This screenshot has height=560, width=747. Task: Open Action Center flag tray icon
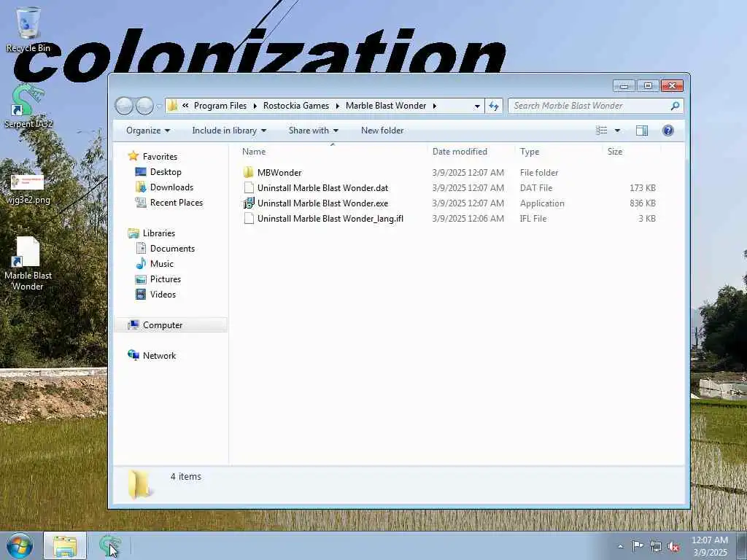638,545
